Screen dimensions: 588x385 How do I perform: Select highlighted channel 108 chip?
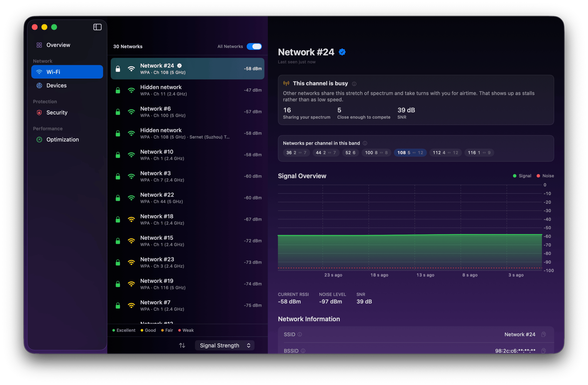pos(410,153)
